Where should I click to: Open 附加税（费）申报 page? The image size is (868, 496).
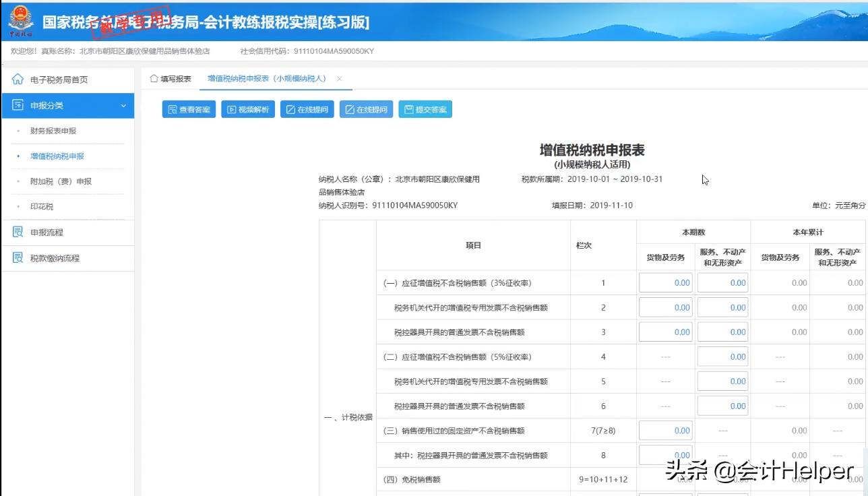[61, 181]
